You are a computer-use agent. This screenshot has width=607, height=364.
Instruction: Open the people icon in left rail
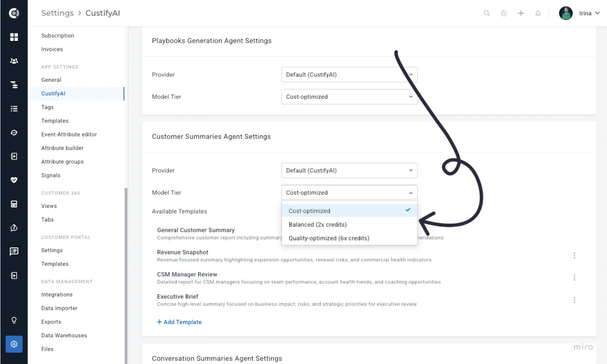tap(14, 61)
